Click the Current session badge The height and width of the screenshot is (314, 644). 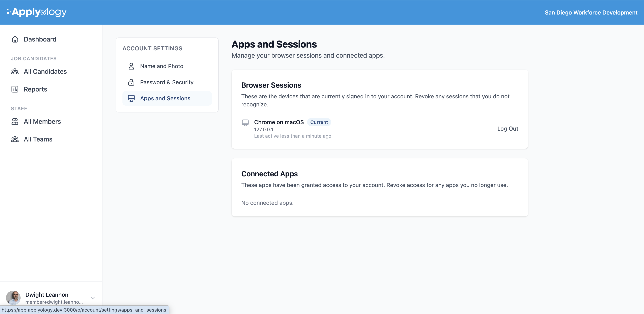coord(319,122)
